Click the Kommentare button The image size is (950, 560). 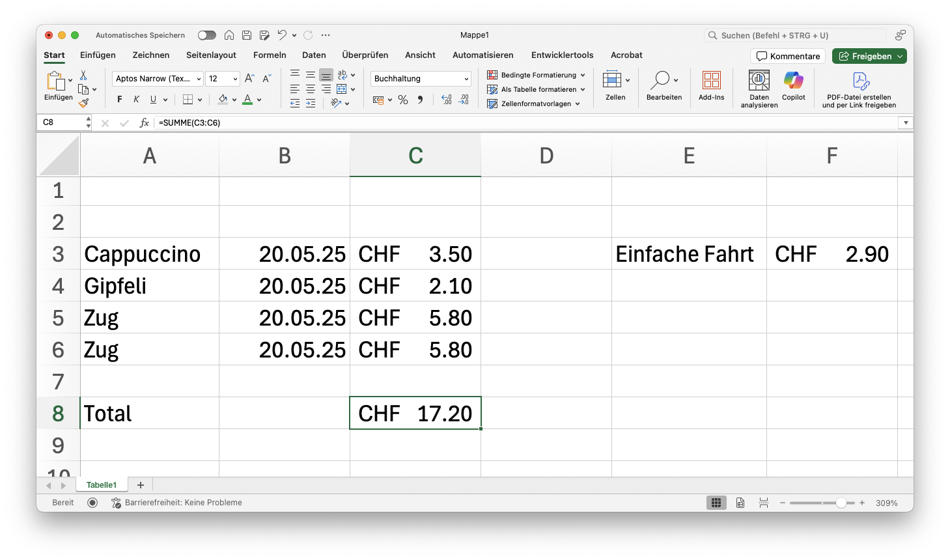tap(788, 56)
